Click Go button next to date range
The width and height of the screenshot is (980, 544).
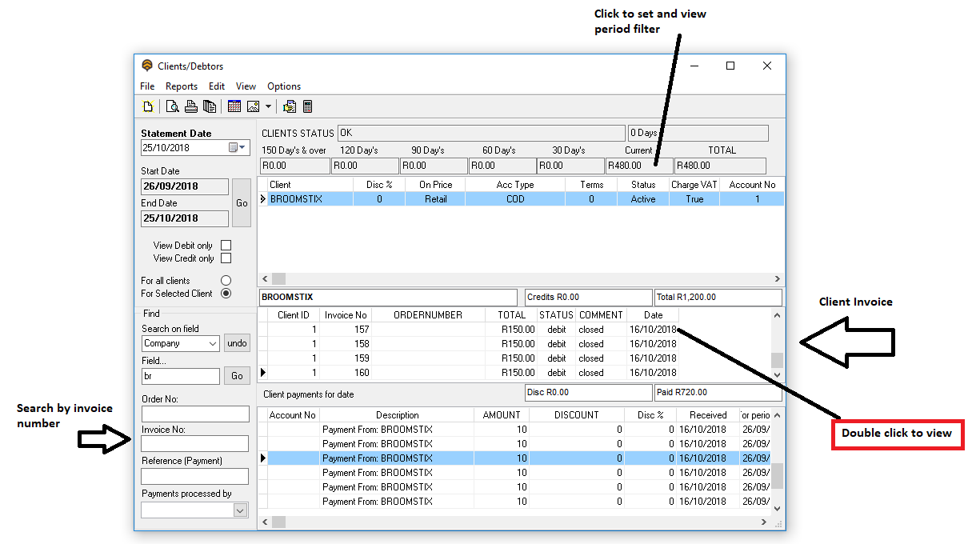(242, 203)
